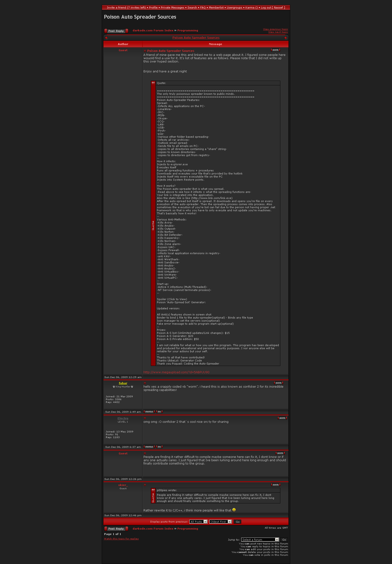Open fubar's username link
Screen dimensions: 392x564
(123, 383)
